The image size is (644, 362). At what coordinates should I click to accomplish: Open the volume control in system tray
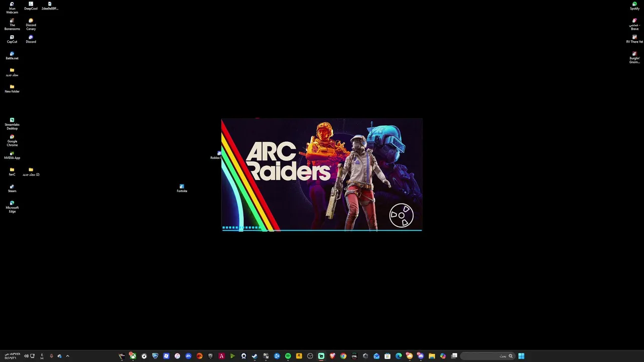pyautogui.click(x=26, y=356)
